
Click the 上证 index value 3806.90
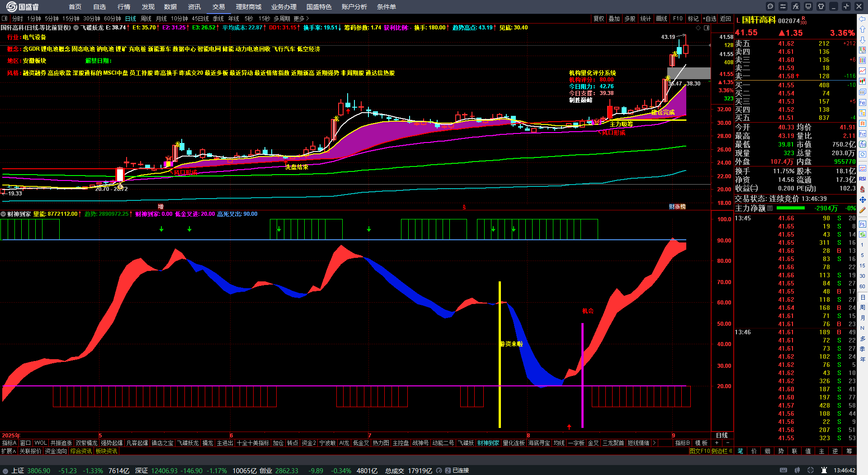point(39,470)
